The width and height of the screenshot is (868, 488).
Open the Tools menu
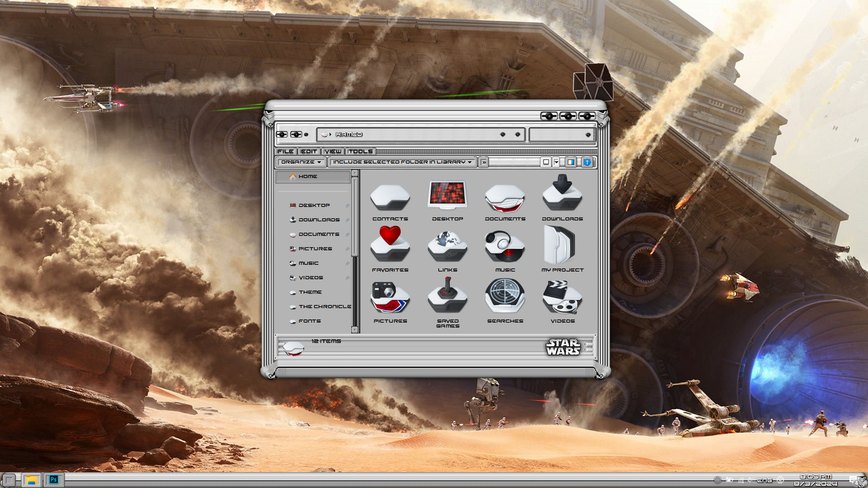coord(360,152)
